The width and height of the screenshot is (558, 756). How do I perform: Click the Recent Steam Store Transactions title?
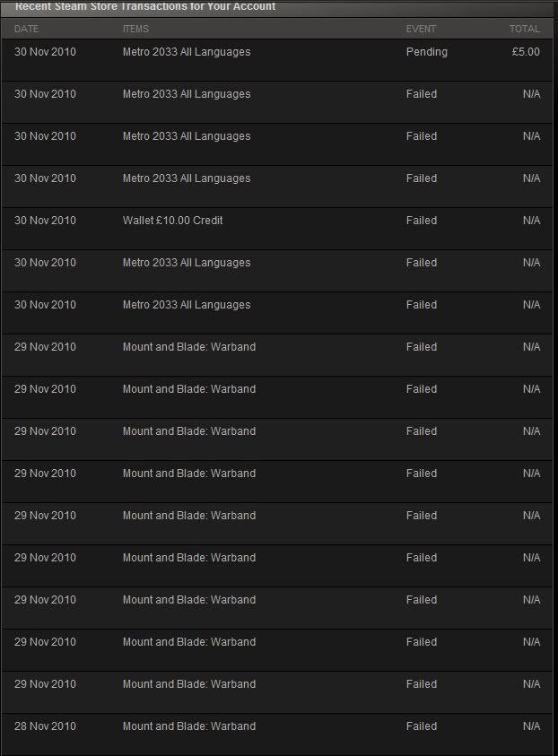coord(145,7)
